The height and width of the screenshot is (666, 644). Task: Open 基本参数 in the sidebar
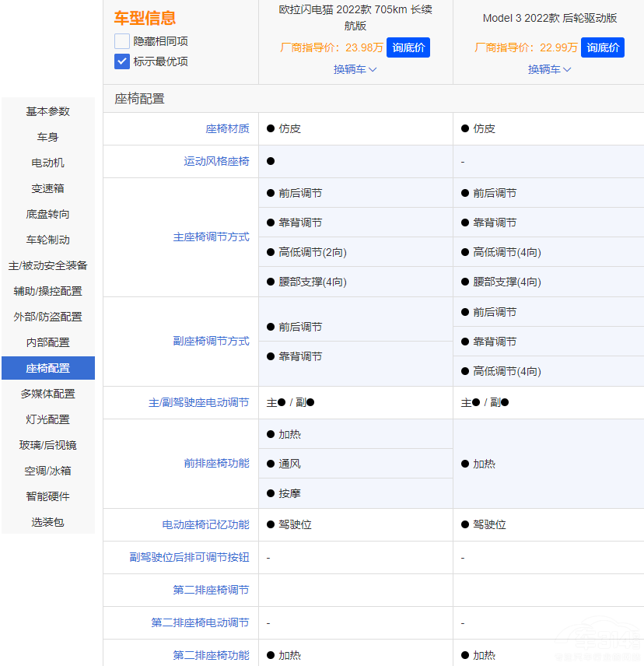(48, 111)
